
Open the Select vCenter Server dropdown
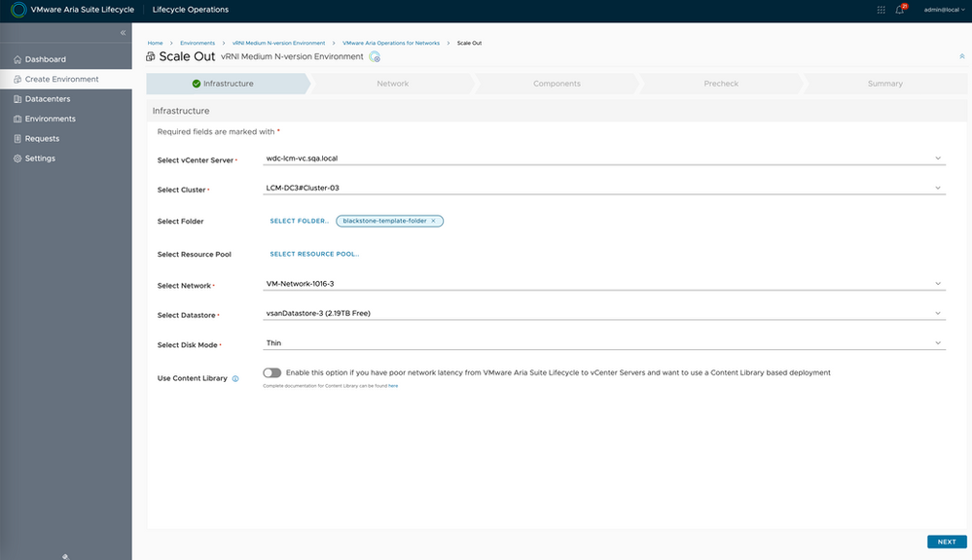(938, 157)
